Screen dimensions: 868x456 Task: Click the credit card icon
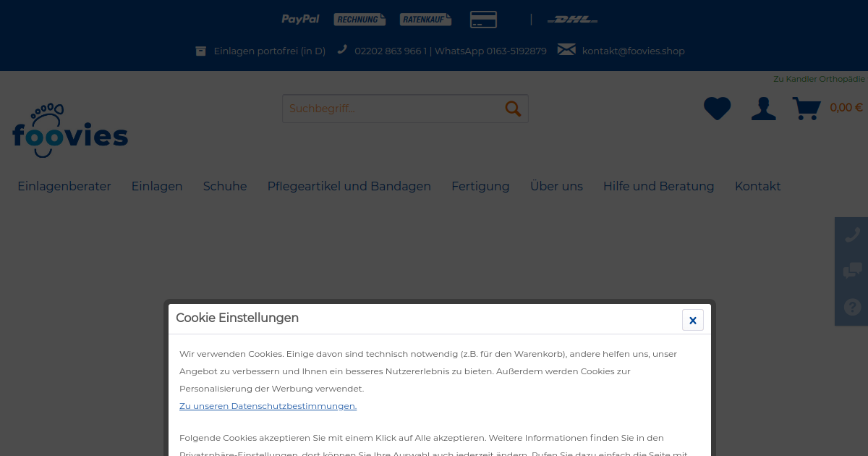(x=483, y=20)
